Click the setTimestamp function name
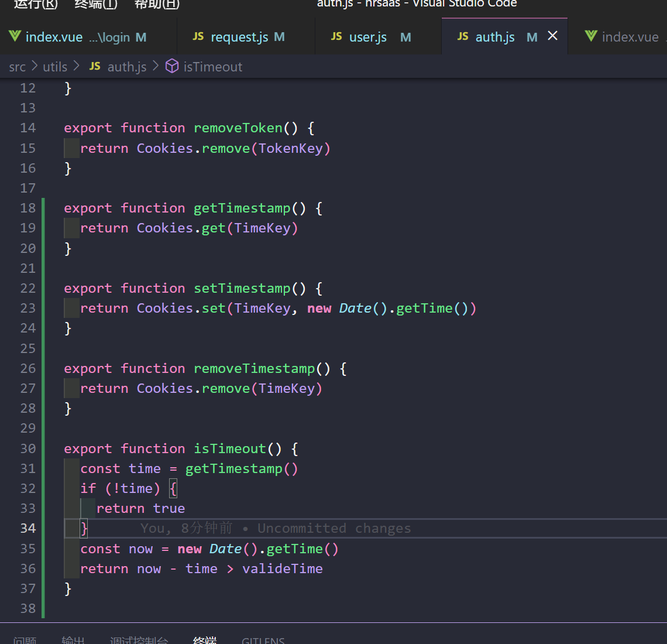 [242, 288]
